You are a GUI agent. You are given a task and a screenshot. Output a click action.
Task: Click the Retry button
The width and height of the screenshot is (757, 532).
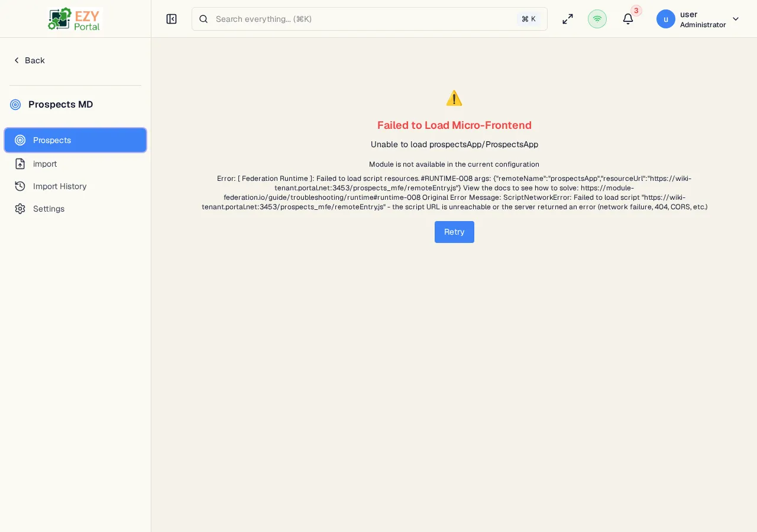pyautogui.click(x=454, y=232)
